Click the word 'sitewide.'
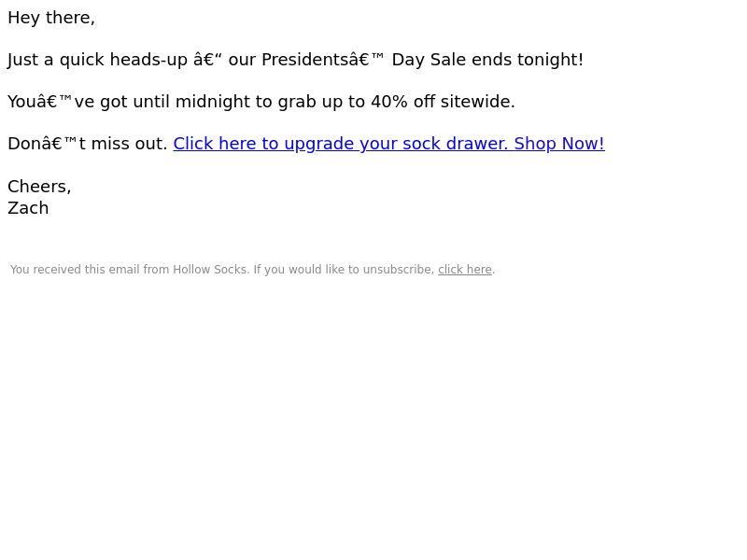Image resolution: width=747 pixels, height=560 pixels. click(478, 102)
